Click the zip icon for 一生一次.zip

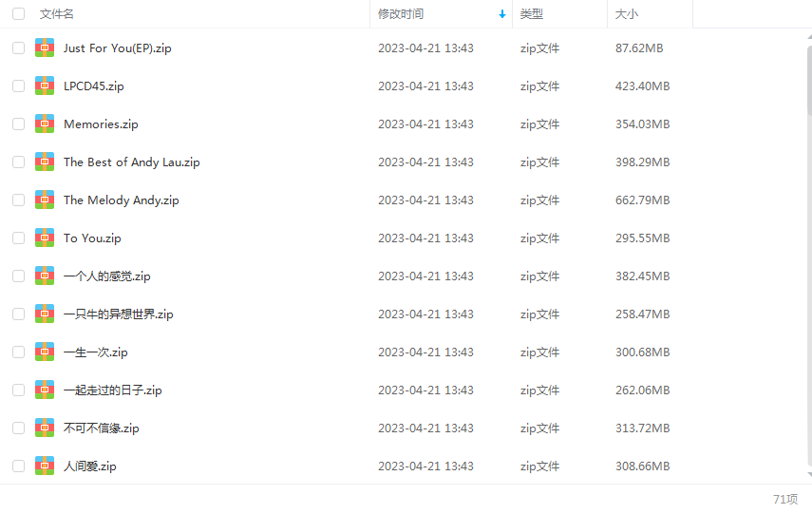click(x=45, y=352)
